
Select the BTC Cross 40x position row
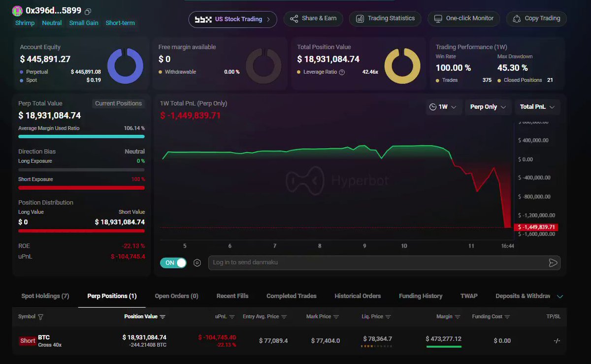point(289,340)
